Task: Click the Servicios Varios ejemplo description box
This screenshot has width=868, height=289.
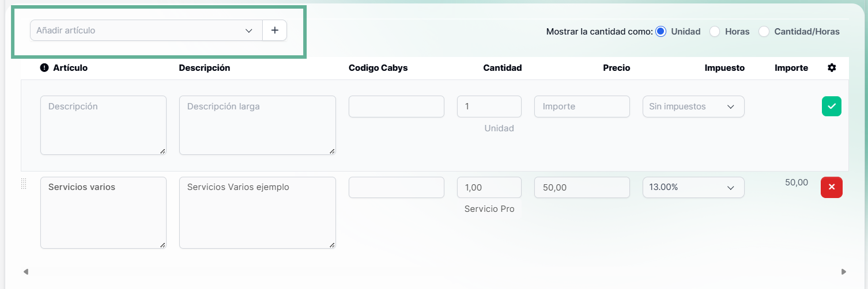Action: [x=258, y=212]
